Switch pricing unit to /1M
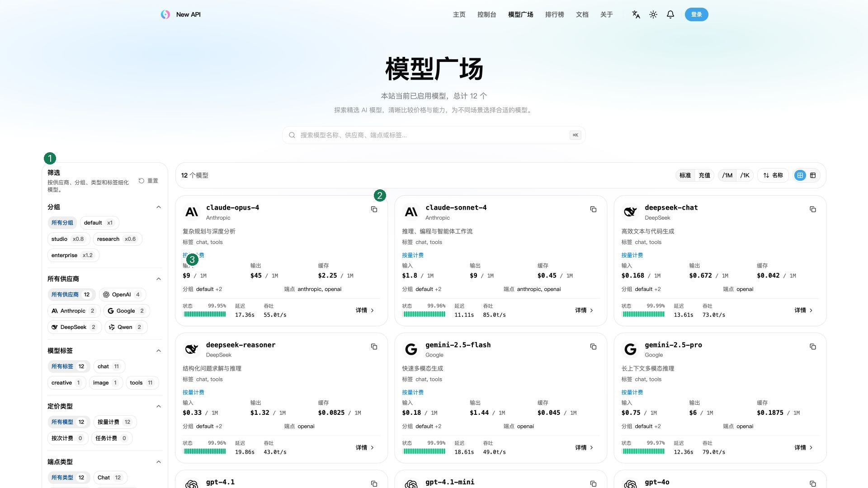 (727, 175)
